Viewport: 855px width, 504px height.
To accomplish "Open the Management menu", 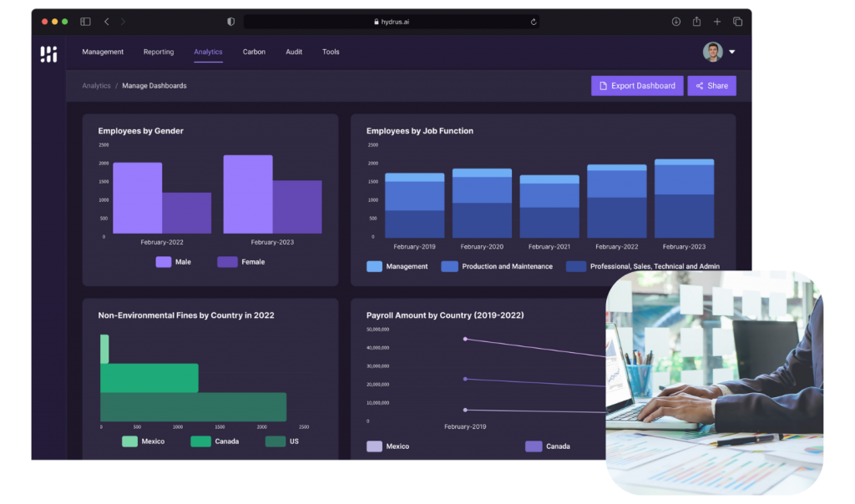I will coord(103,52).
